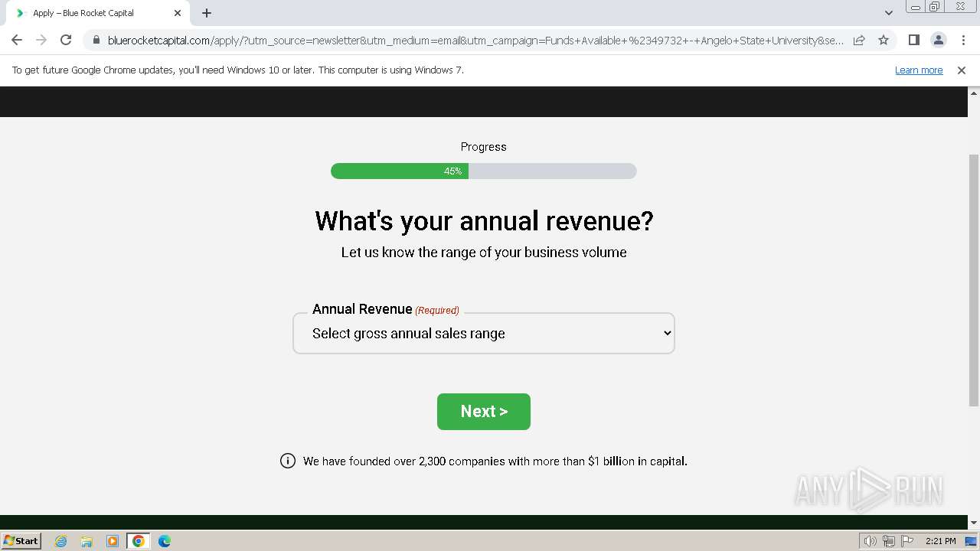Open the Chrome profile menu
Viewport: 980px width, 551px height.
coord(938,40)
